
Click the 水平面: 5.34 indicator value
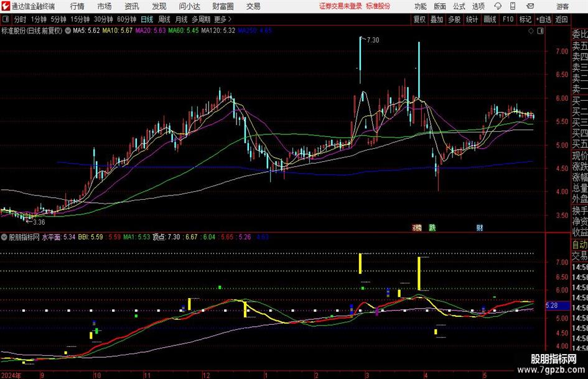pos(58,237)
